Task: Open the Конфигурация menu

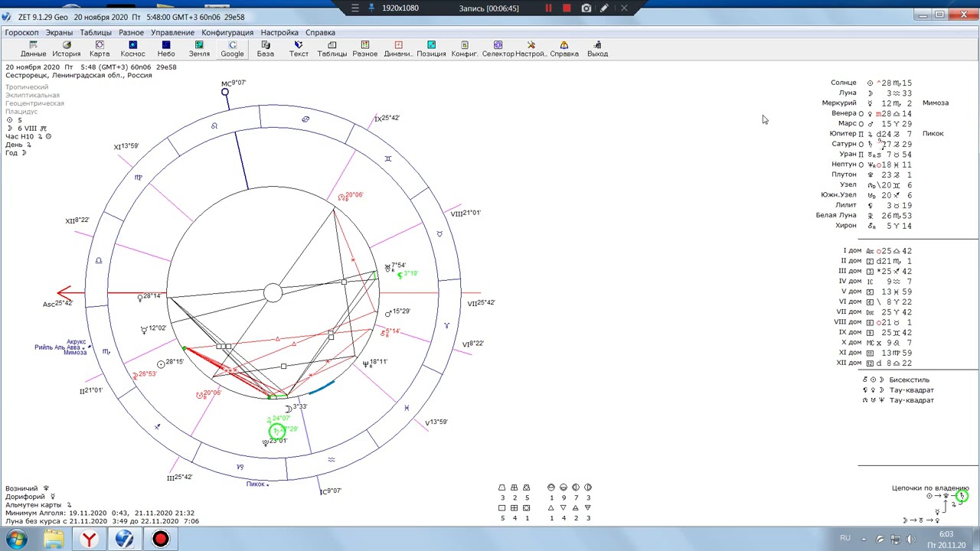Action: (x=227, y=32)
